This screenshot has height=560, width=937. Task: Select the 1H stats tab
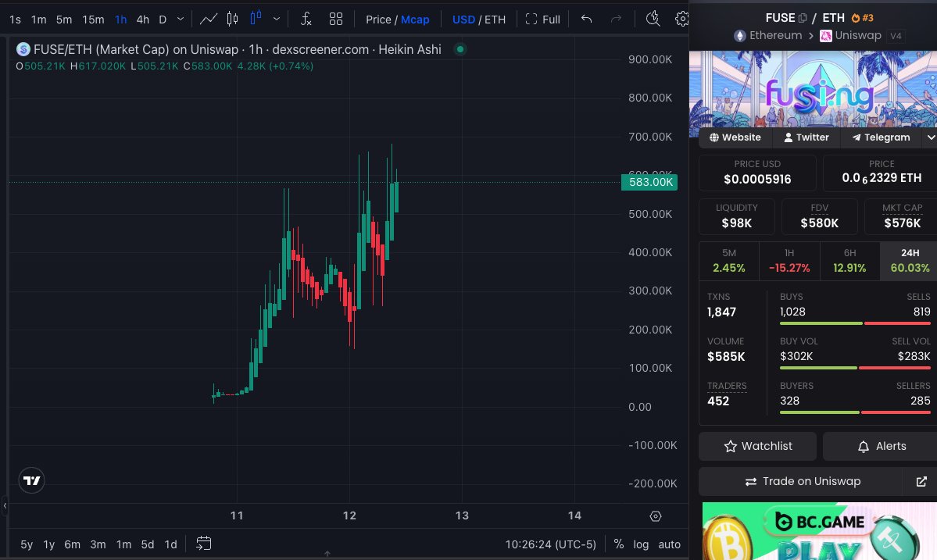point(789,261)
